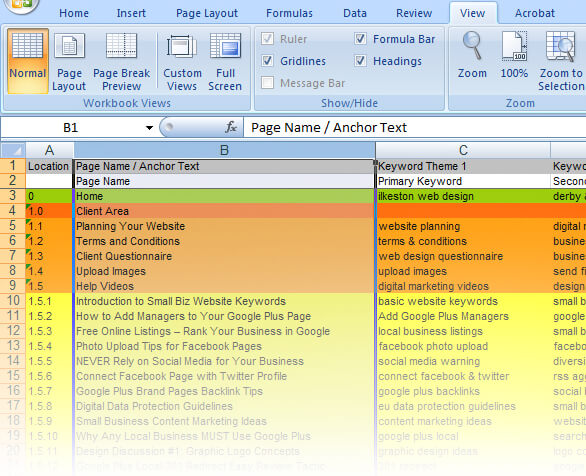This screenshot has width=586, height=476.
Task: Select location cell '1.5.3'
Action: [49, 331]
